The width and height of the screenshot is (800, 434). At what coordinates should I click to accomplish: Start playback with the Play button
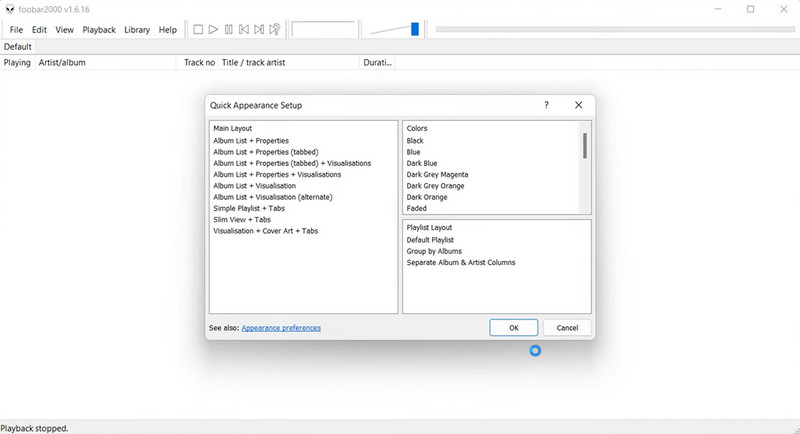213,30
